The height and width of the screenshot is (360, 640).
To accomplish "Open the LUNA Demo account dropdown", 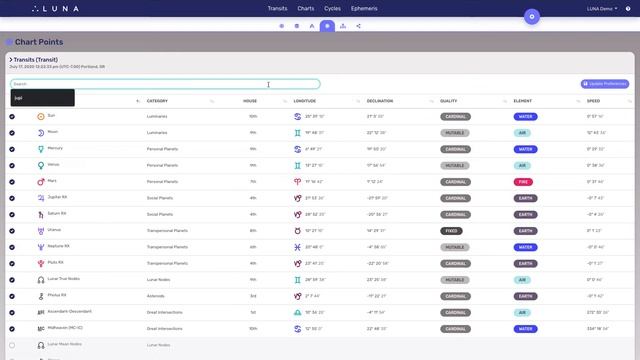I will click(602, 9).
